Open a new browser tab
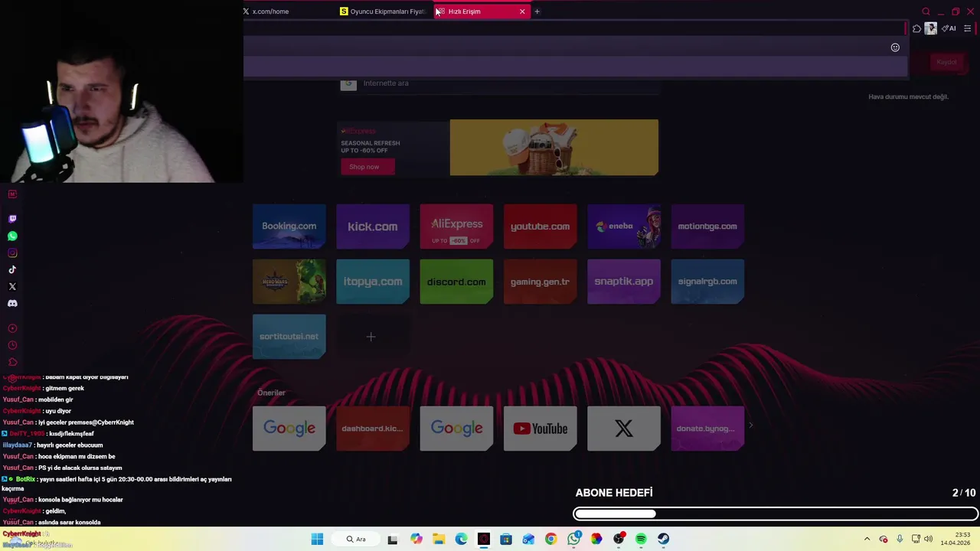 537,11
